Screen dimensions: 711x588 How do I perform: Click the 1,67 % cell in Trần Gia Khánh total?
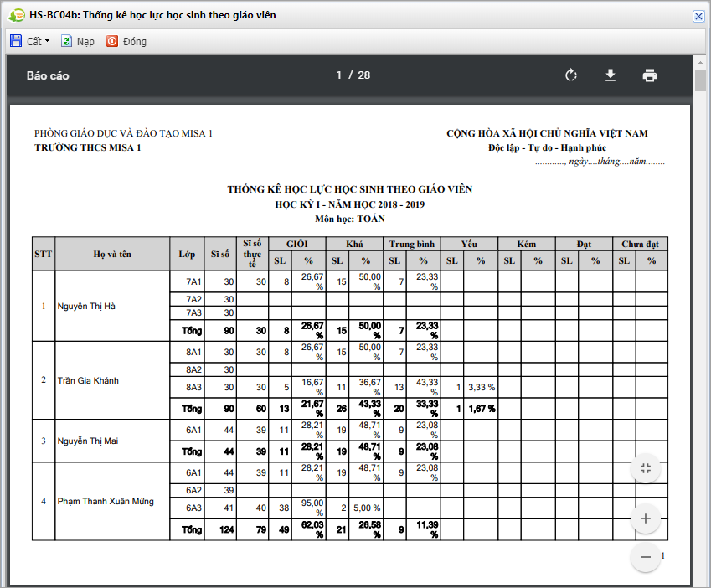click(481, 409)
